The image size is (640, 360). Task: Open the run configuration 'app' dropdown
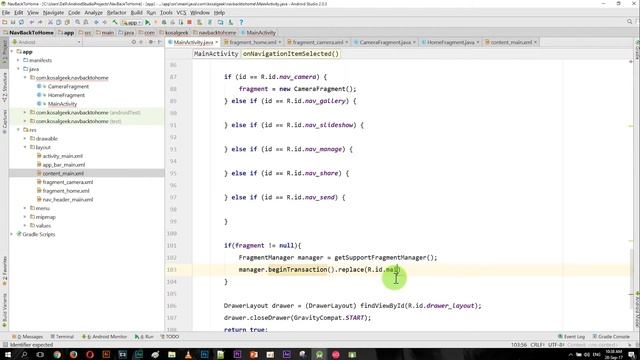[x=131, y=22]
